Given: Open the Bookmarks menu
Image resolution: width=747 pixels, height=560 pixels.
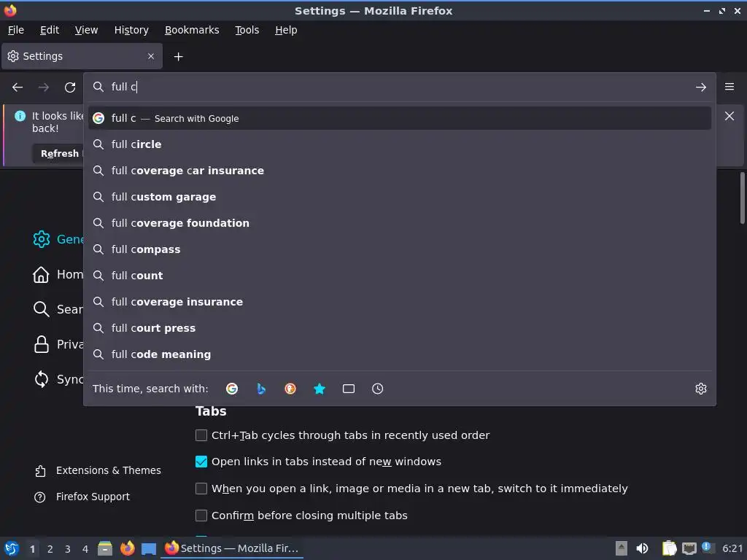Looking at the screenshot, I should click(x=192, y=30).
